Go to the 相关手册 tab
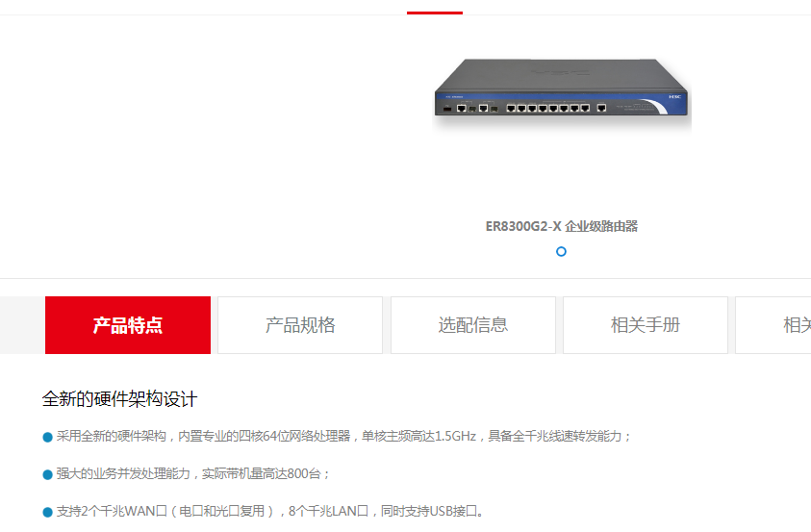Screen dimensions: 811x532 pos(646,325)
